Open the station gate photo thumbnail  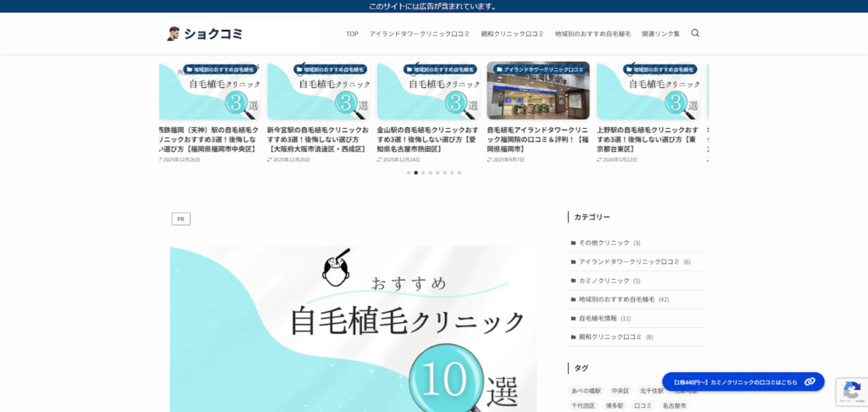coord(538,91)
